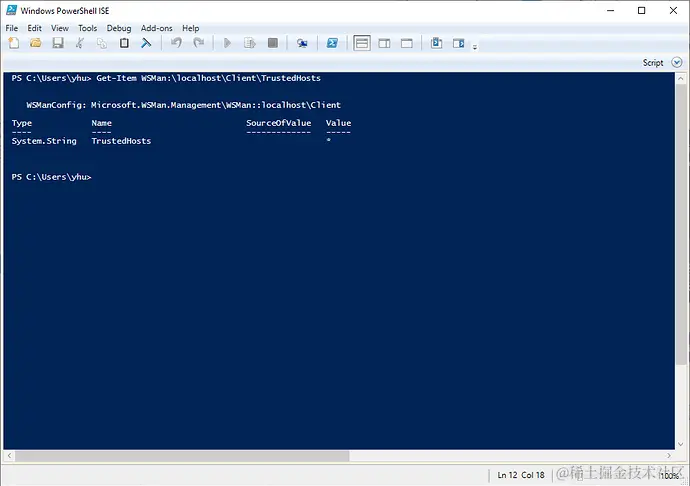Image resolution: width=690 pixels, height=486 pixels.
Task: Open the Help menu
Action: (x=191, y=28)
